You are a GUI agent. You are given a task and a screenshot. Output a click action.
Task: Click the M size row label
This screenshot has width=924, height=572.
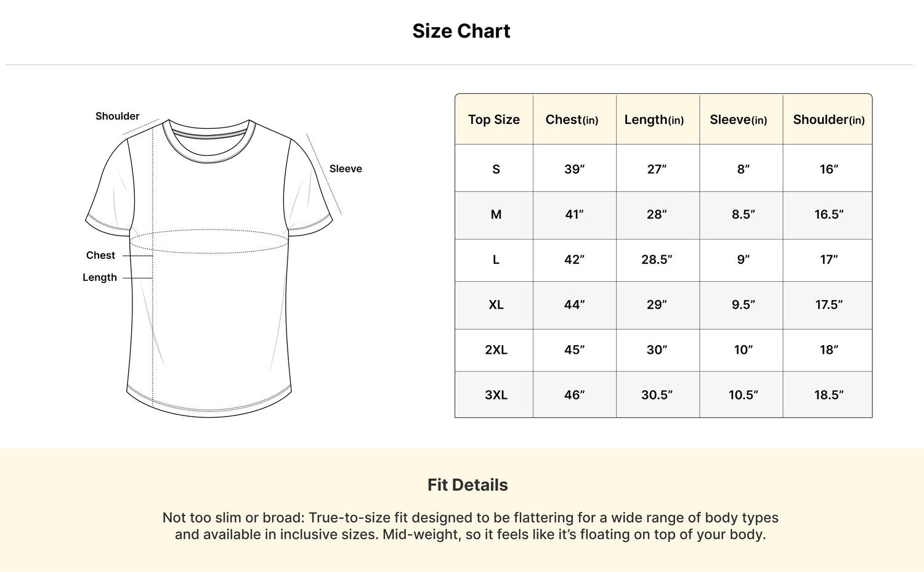[x=496, y=214]
